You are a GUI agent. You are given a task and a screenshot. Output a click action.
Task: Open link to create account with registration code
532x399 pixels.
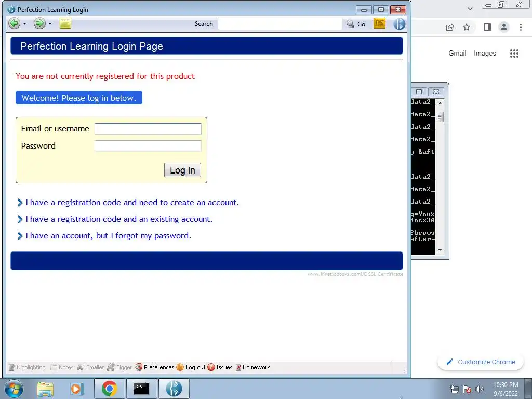(x=132, y=203)
